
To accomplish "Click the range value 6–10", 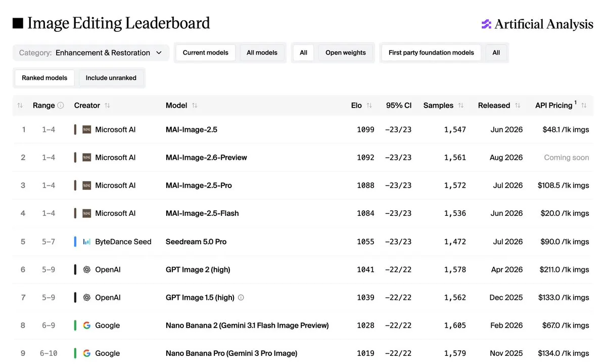I will coord(49,353).
